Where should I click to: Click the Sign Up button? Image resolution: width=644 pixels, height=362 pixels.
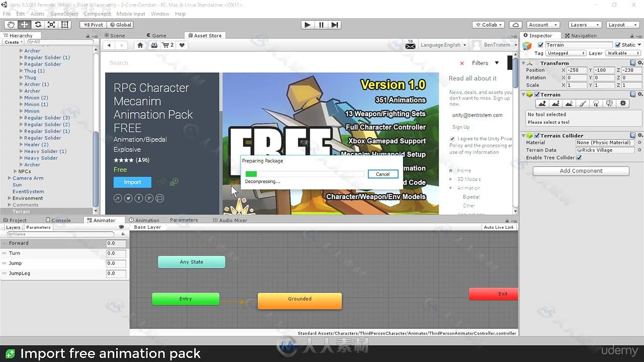pyautogui.click(x=461, y=127)
